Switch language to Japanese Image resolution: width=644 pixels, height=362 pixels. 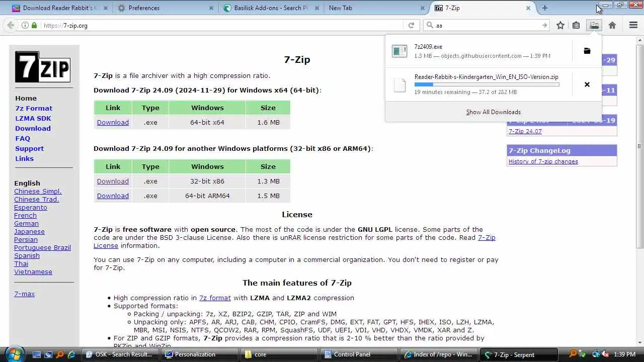pyautogui.click(x=29, y=231)
